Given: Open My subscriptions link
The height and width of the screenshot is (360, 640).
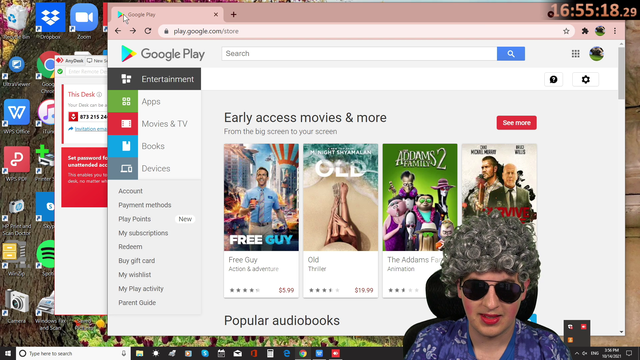Looking at the screenshot, I should (x=143, y=233).
